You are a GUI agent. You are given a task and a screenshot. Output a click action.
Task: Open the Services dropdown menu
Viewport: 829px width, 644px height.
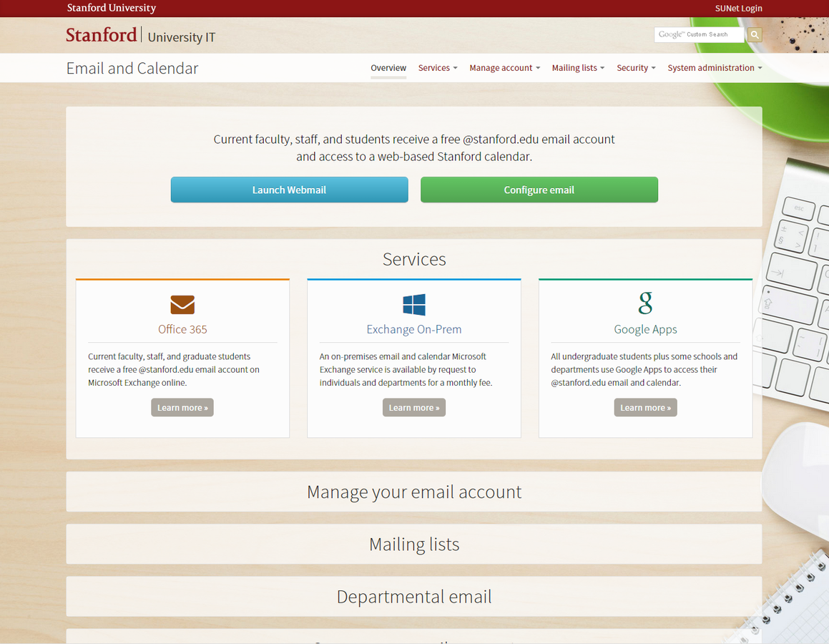438,68
